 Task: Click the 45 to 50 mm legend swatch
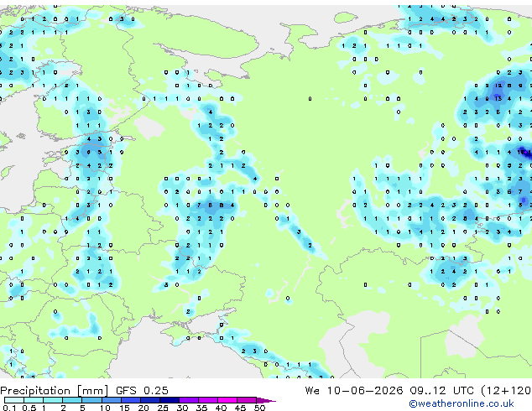click(247, 400)
